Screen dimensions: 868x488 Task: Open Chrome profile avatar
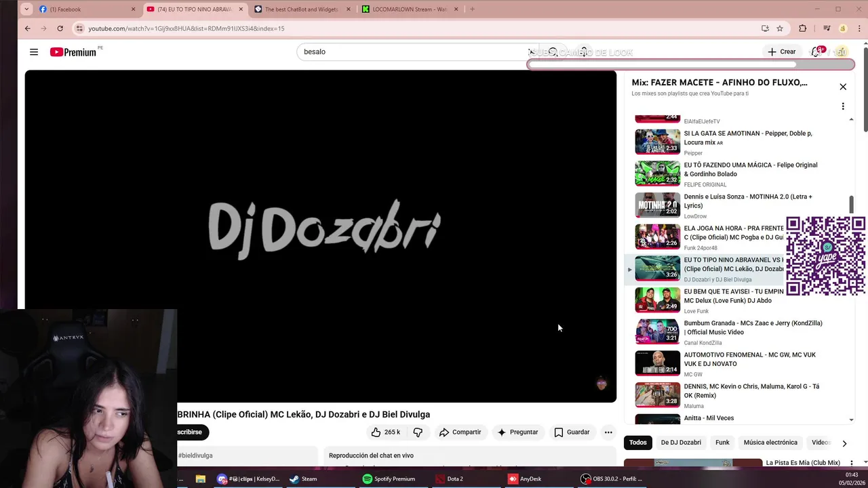pyautogui.click(x=843, y=28)
